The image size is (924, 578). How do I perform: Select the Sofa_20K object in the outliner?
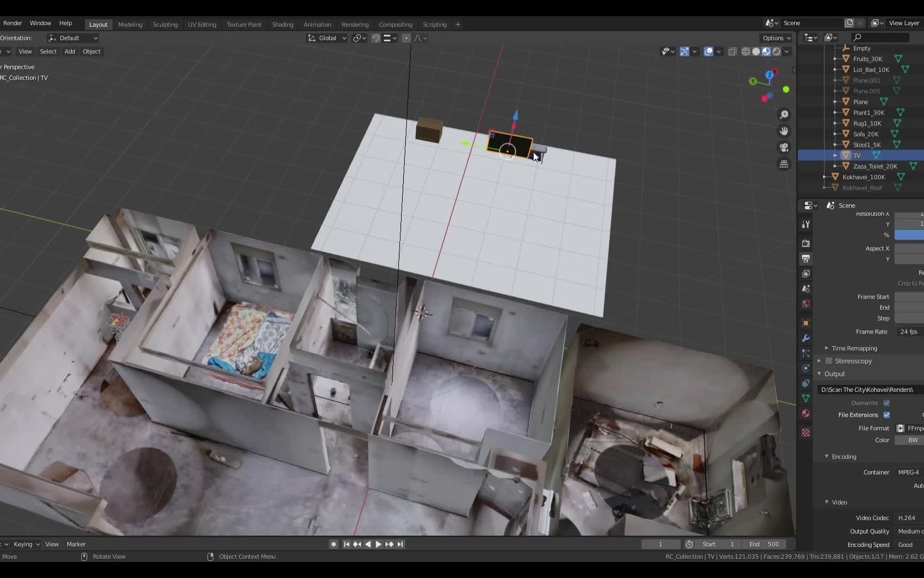coord(866,134)
